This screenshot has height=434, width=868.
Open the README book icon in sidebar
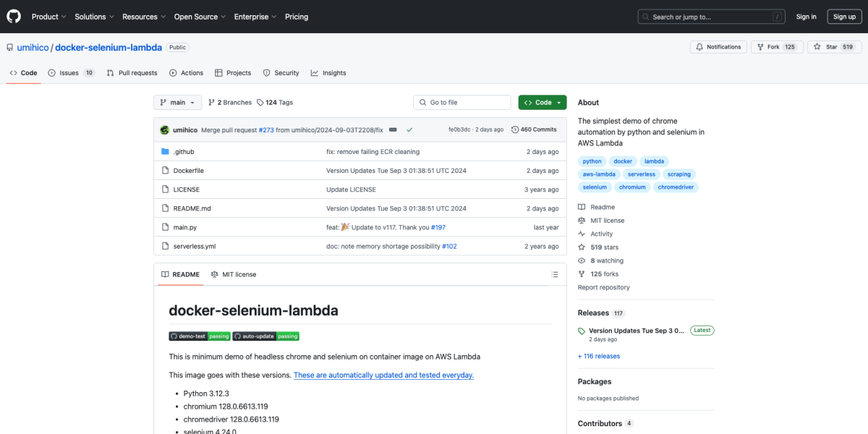click(580, 207)
